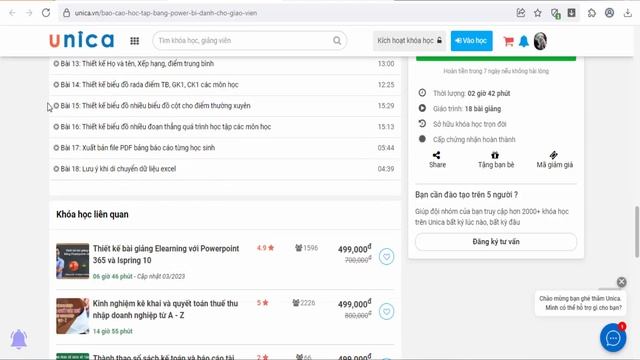Screen dimensions: 640x360
Task: Click the site lock icon in address bar
Action: click(66, 13)
